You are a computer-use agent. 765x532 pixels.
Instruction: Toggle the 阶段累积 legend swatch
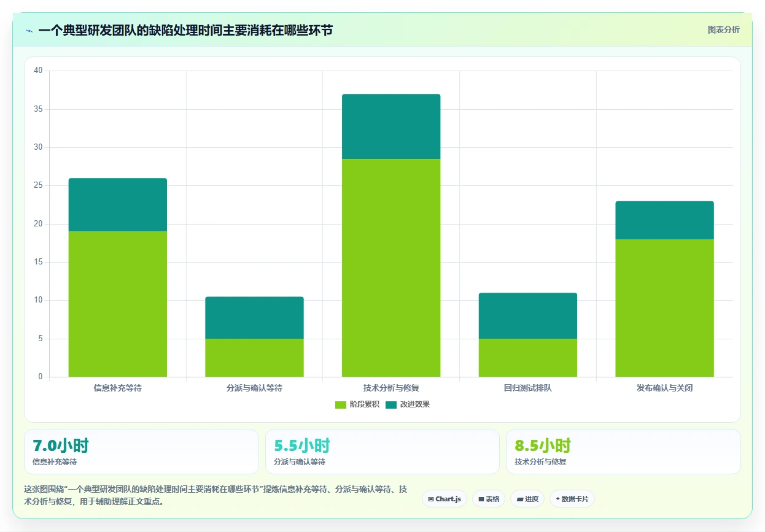[341, 404]
